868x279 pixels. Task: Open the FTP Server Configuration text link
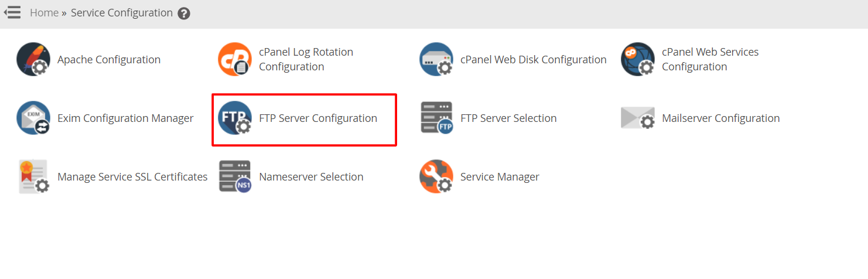point(318,118)
